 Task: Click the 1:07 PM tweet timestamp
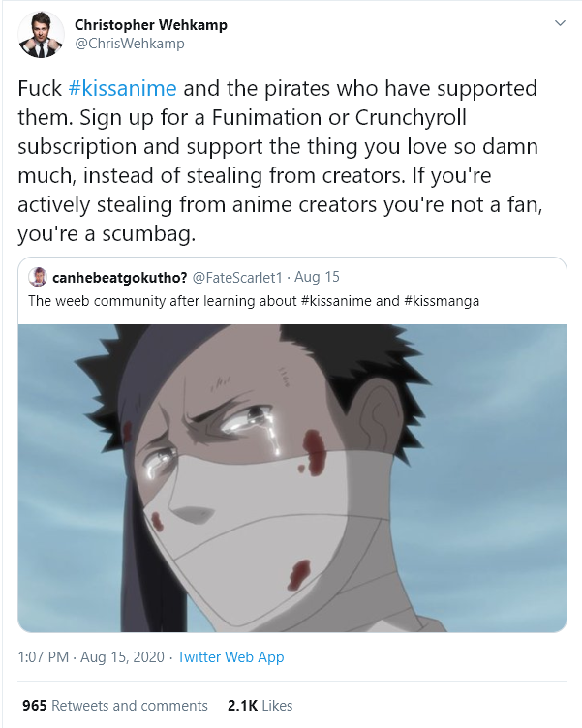pos(43,657)
